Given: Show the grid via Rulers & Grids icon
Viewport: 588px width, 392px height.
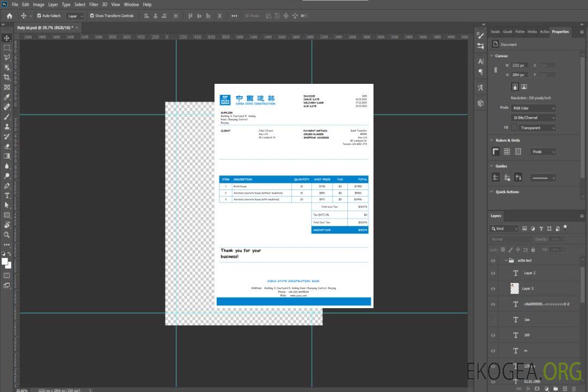Looking at the screenshot, I should [507, 151].
